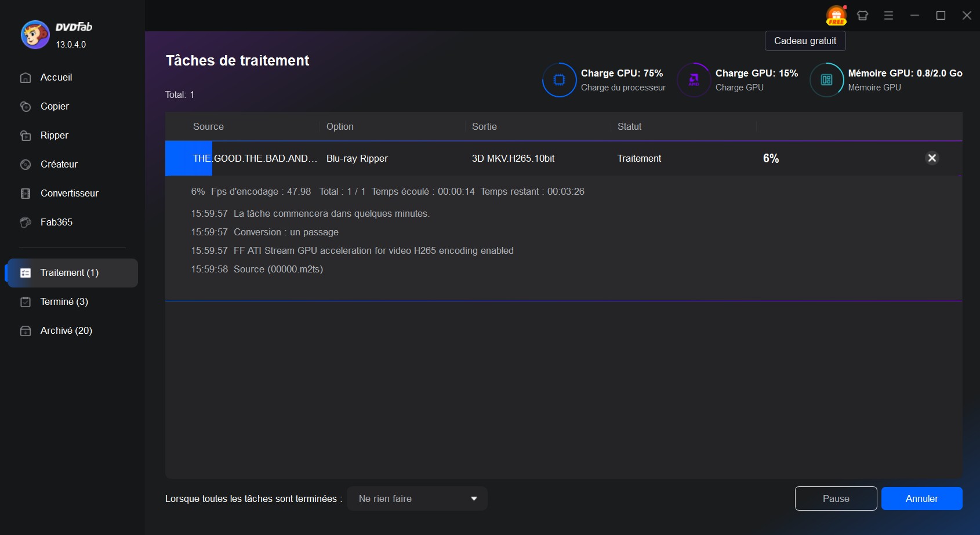Click the version number 13.0.4.0

(x=71, y=45)
